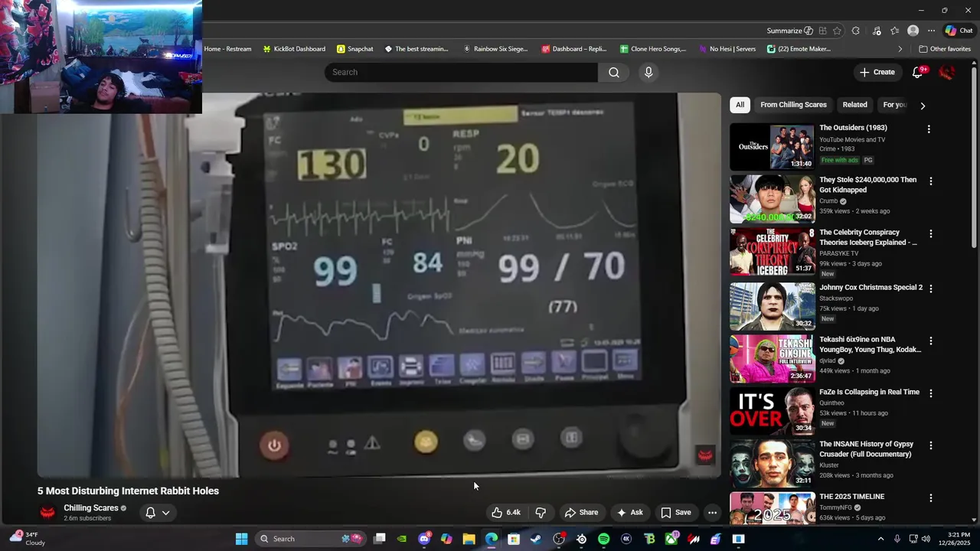
Task: Open Steam from the taskbar
Action: pos(536,539)
